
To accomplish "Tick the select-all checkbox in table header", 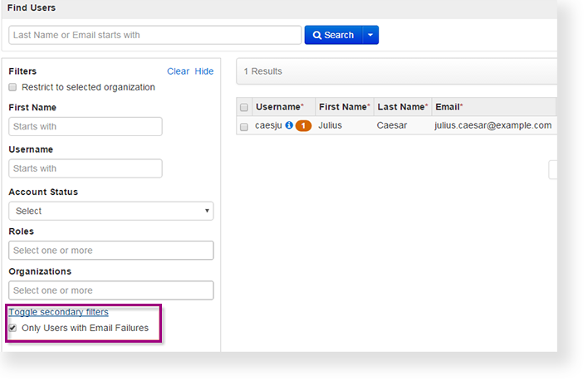I will pos(244,107).
